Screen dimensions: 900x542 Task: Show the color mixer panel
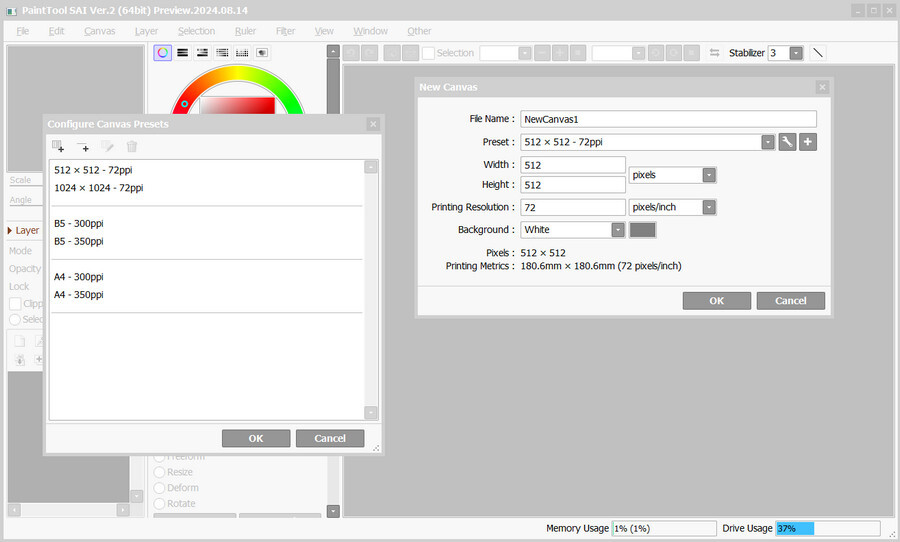[x=222, y=53]
